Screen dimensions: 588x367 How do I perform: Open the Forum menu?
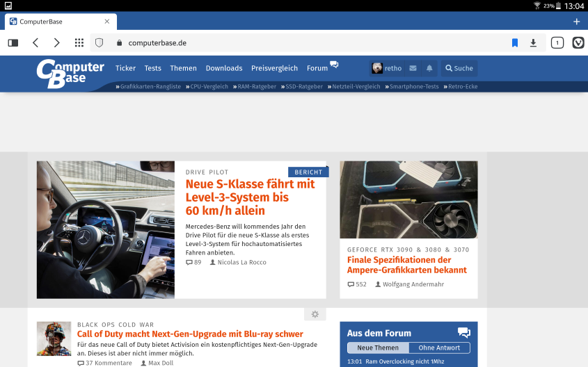(x=317, y=68)
